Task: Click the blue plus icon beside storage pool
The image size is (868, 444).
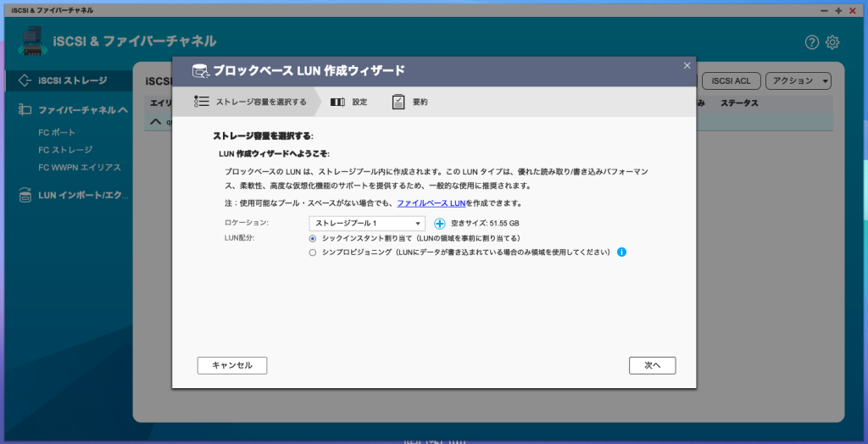Action: pos(439,224)
